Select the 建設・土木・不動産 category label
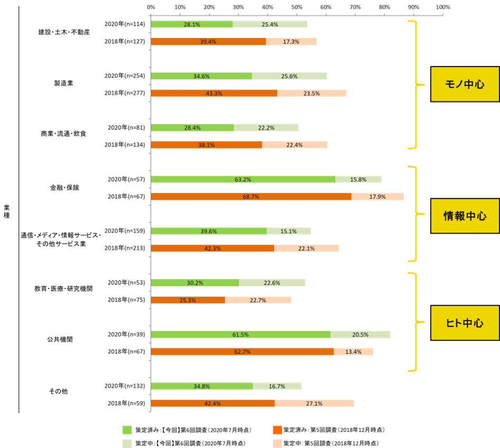The width and height of the screenshot is (500, 448). (x=64, y=32)
